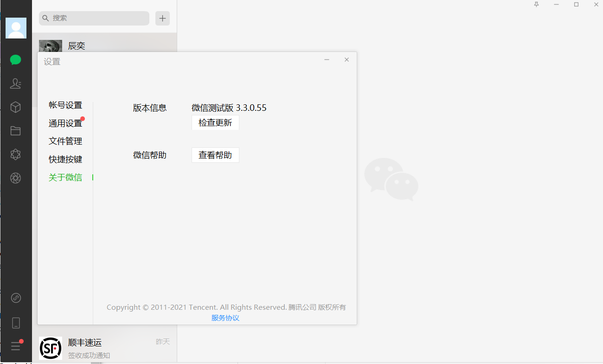Open the 服务协议 link
The image size is (603, 364).
225,318
